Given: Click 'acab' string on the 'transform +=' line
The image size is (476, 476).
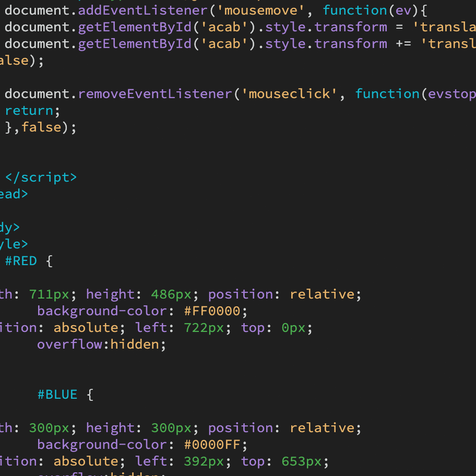Looking at the screenshot, I should pyautogui.click(x=224, y=44).
